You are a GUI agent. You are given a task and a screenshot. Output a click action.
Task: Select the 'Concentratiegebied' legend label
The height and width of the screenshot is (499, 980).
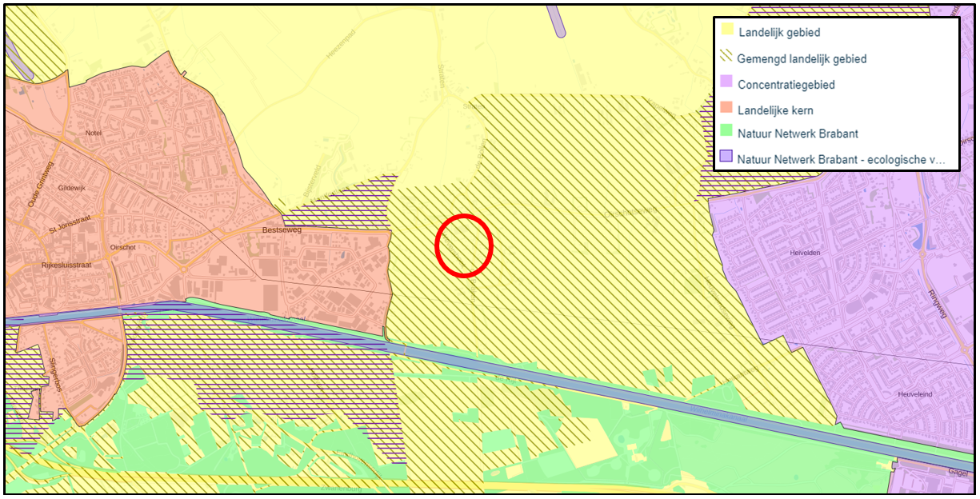pyautogui.click(x=786, y=84)
